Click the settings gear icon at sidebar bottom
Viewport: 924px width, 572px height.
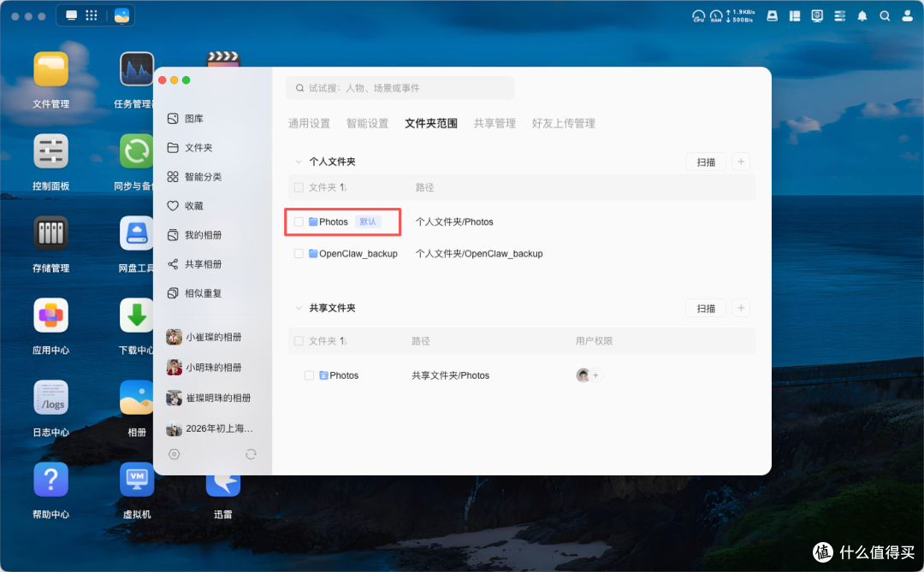(174, 454)
